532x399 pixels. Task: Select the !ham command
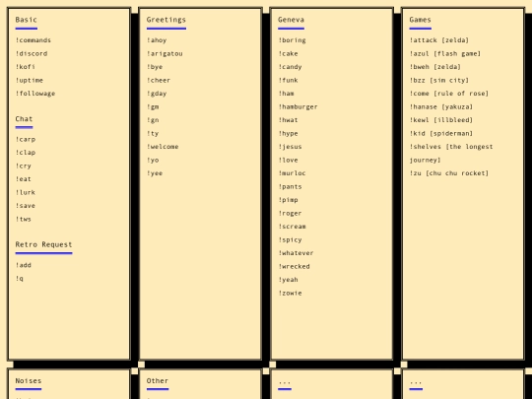pos(286,94)
